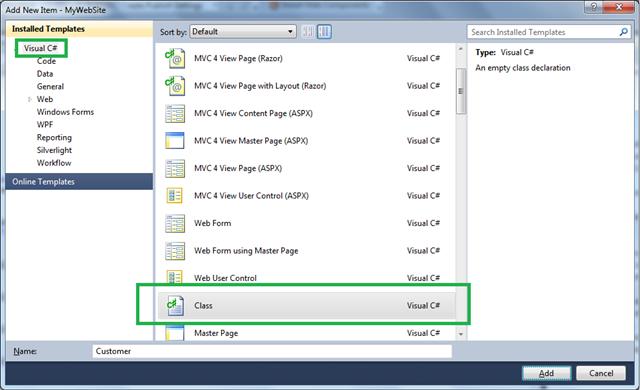Image resolution: width=640 pixels, height=390 pixels.
Task: Select the Code category
Action: coord(46,61)
